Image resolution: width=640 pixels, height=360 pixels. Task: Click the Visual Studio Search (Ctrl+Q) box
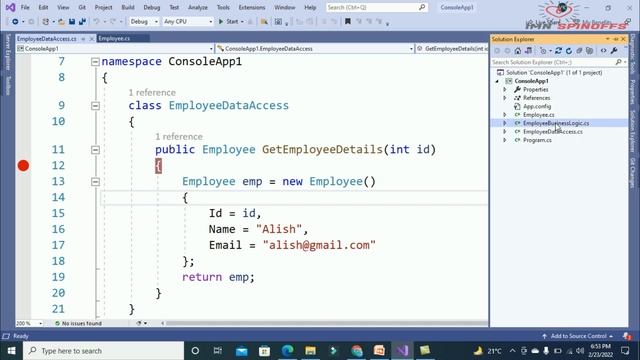tap(376, 7)
